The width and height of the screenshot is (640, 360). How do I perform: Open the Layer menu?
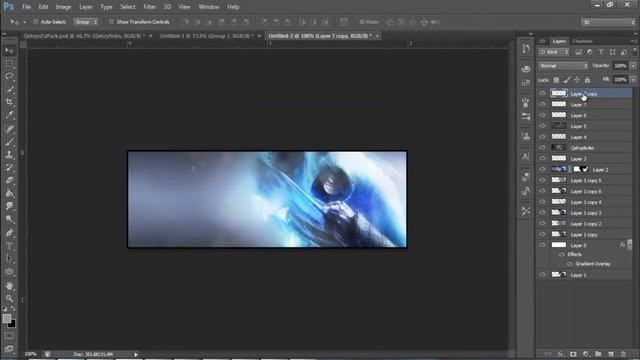pyautogui.click(x=86, y=7)
